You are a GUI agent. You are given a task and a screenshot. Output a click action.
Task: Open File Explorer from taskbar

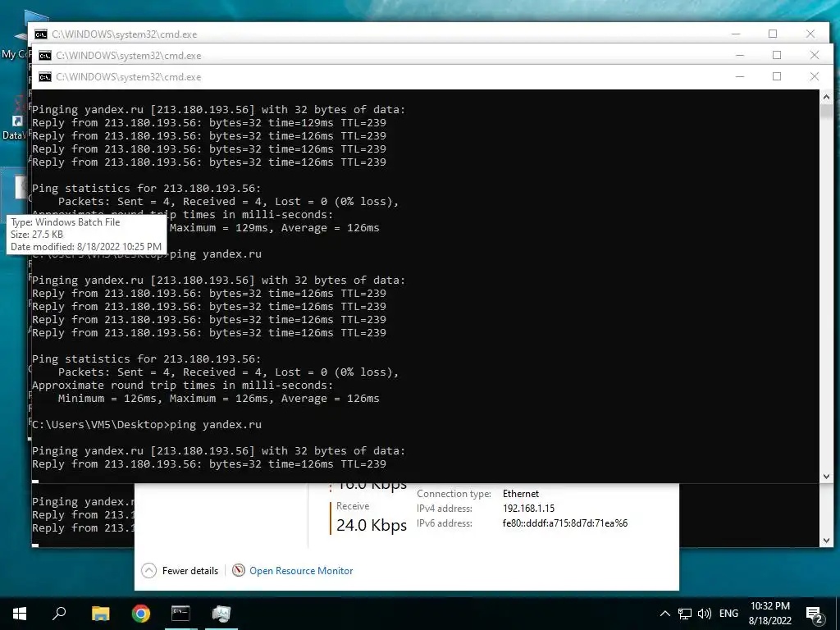tap(100, 613)
